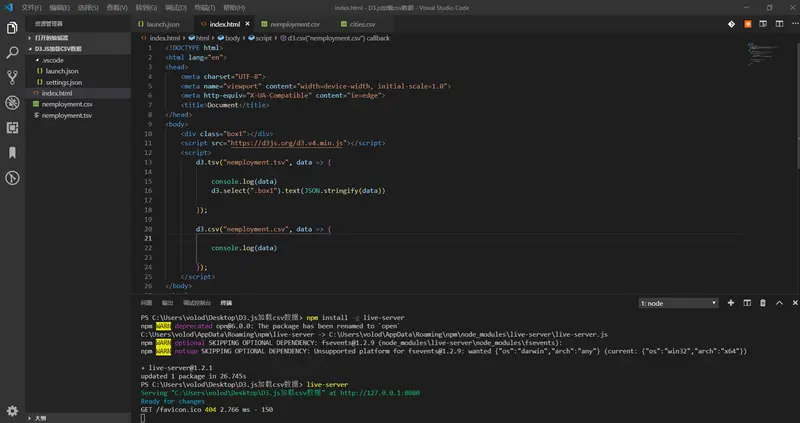Switch to the 调试控制台 debug console tab

coord(197,303)
